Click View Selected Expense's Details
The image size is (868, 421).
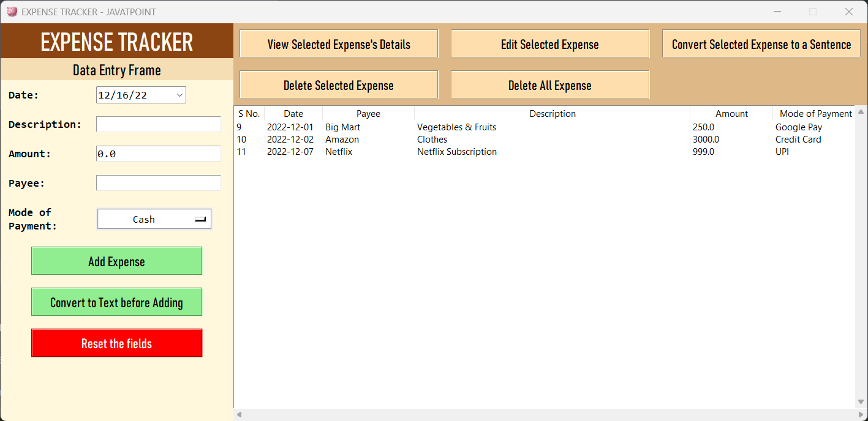[338, 43]
